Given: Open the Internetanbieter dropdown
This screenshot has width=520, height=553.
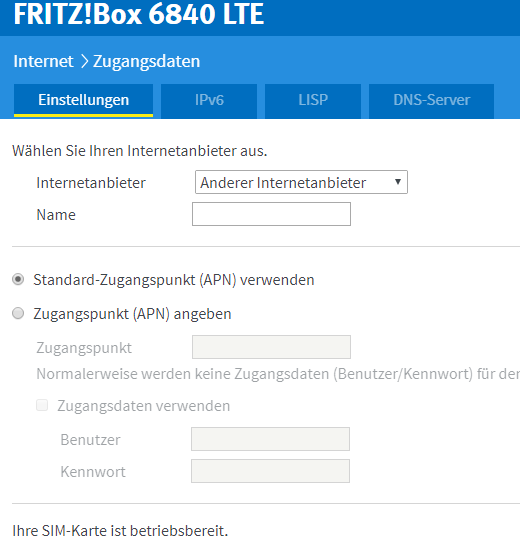Looking at the screenshot, I should click(301, 182).
